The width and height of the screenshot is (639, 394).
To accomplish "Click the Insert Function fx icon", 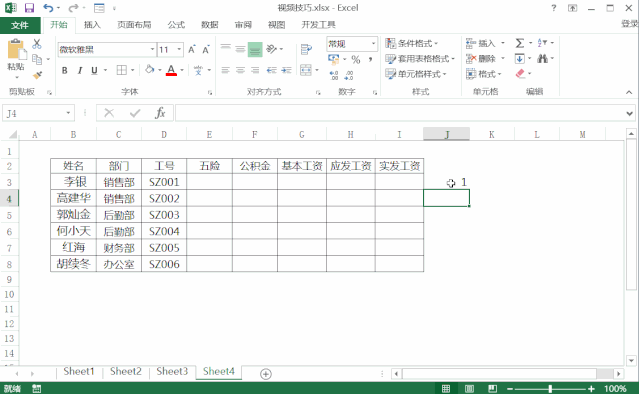I will click(x=160, y=113).
